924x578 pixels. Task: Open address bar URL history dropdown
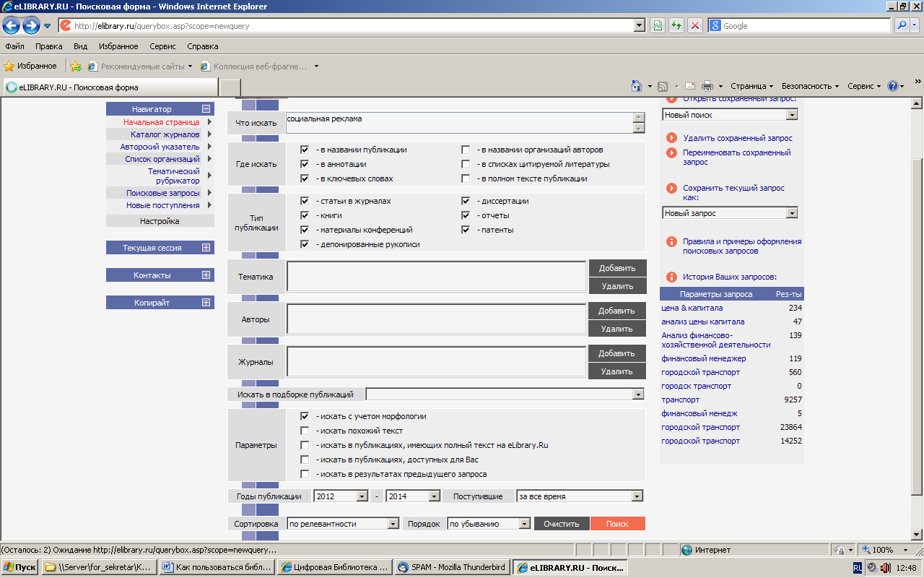[x=639, y=26]
